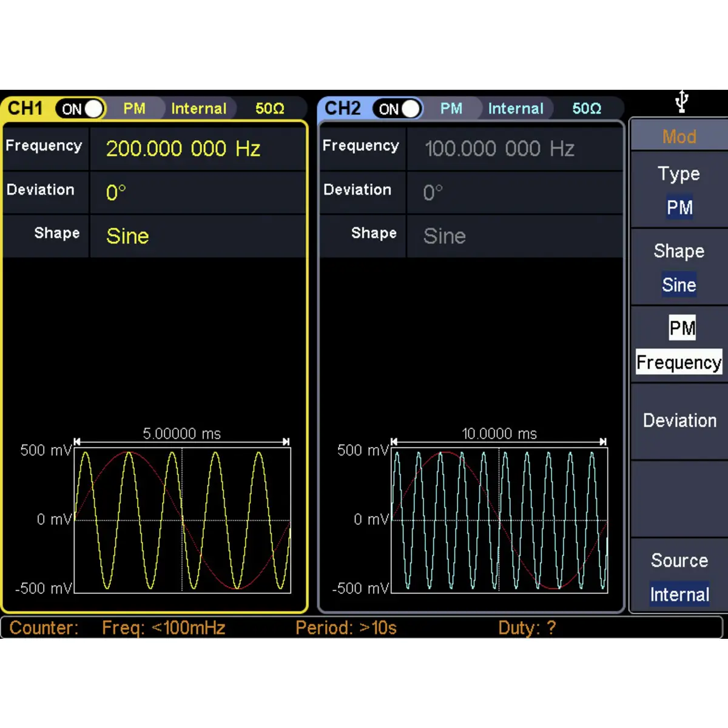Click the 10.0000 ms time span
Screen dimensions: 728x728
pyautogui.click(x=499, y=434)
